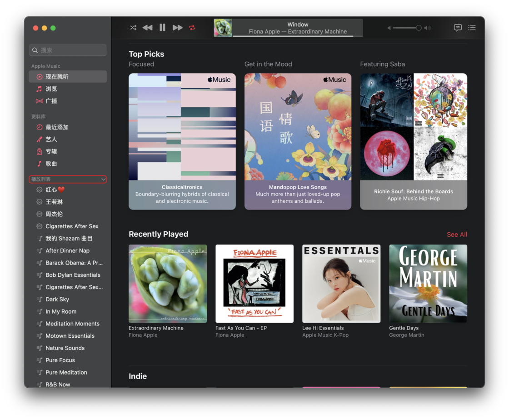
Task: Open the Up Next queue
Action: pos(472,27)
